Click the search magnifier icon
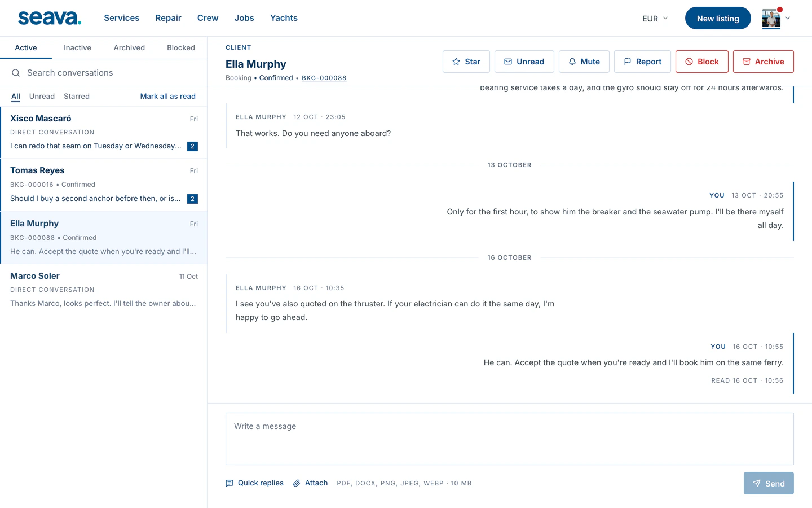 point(16,73)
